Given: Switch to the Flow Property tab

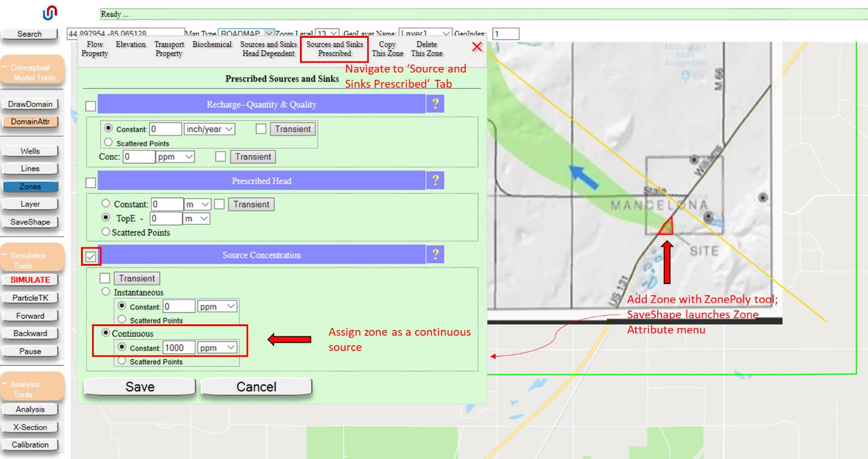Looking at the screenshot, I should [95, 49].
